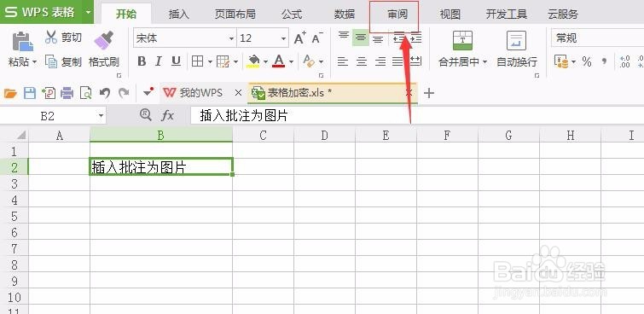The width and height of the screenshot is (644, 314).
Task: Select the draw border pencil-grid icon
Action: [223, 61]
